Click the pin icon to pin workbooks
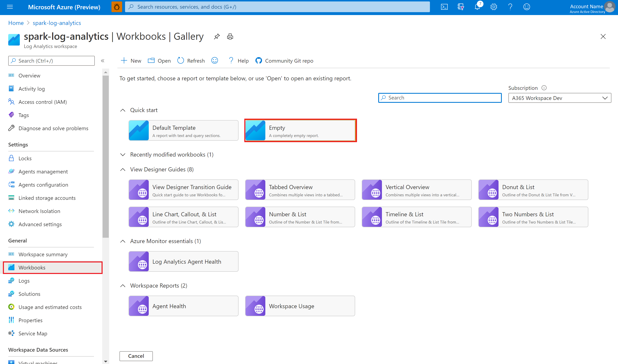This screenshot has width=618, height=364. point(216,36)
